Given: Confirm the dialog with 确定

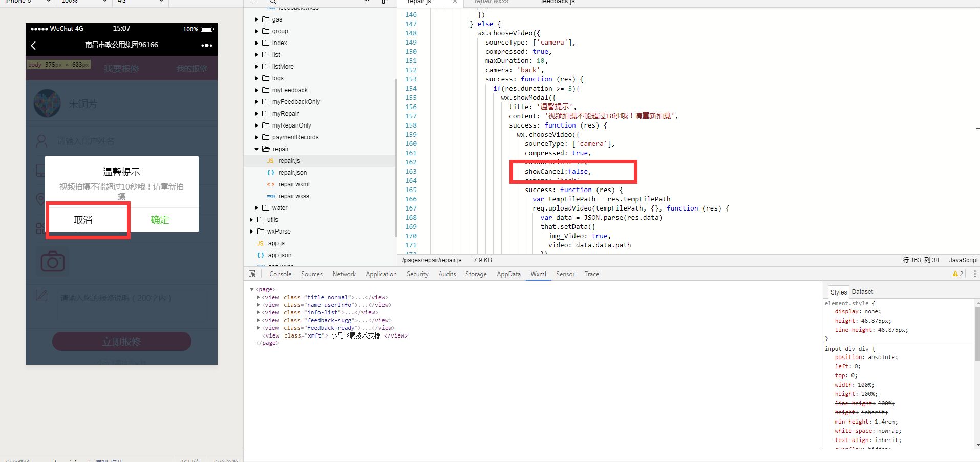Looking at the screenshot, I should [160, 220].
